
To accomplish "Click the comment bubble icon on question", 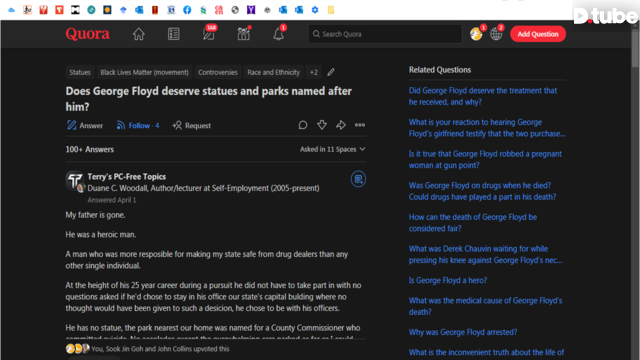I will click(302, 125).
